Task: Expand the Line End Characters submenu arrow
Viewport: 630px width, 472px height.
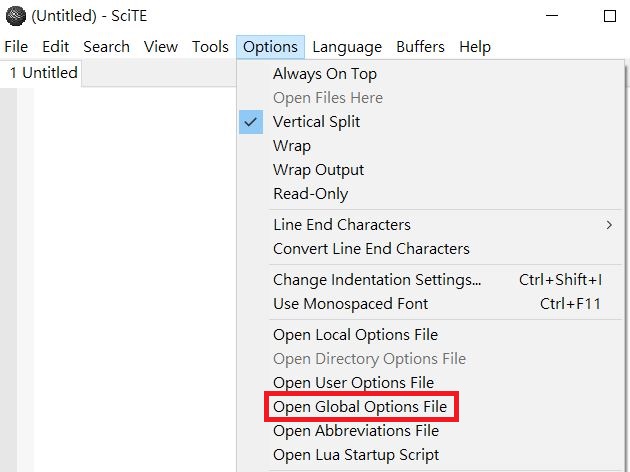Action: [x=609, y=225]
